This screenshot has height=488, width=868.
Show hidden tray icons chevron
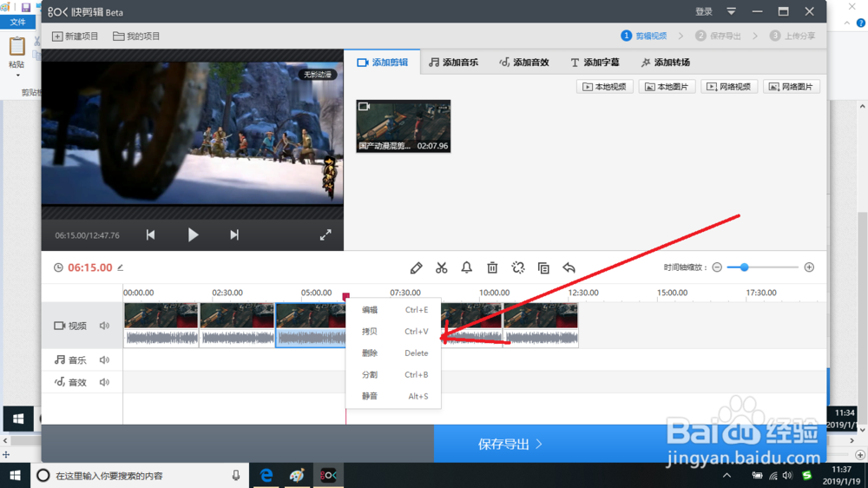point(727,475)
